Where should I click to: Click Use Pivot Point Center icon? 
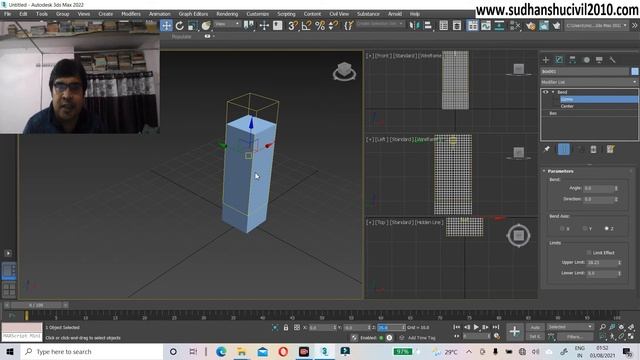248,26
